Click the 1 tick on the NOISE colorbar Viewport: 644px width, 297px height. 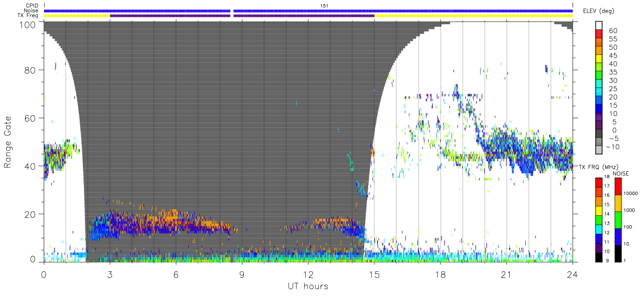click(x=625, y=260)
